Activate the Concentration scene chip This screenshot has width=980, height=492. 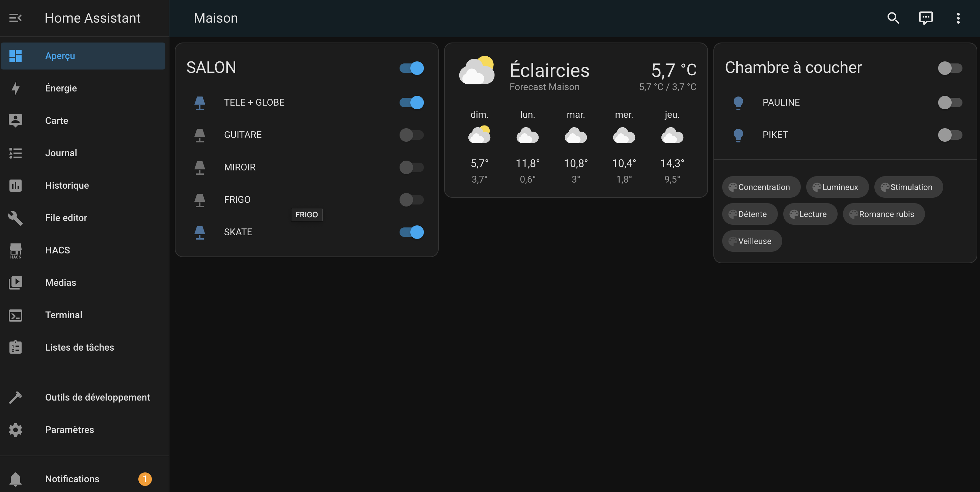coord(761,187)
